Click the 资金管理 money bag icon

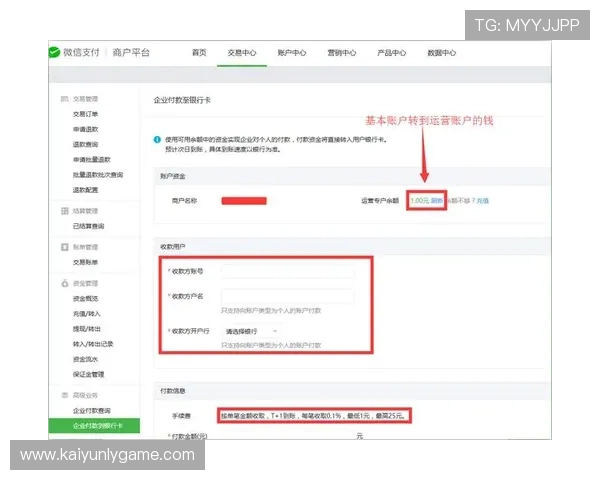tap(65, 283)
